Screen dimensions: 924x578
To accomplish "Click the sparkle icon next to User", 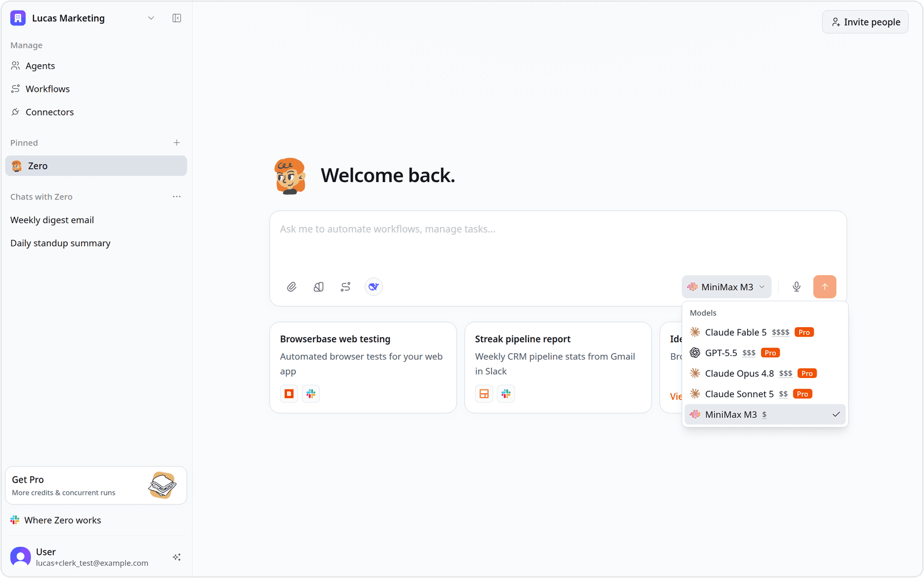I will point(177,557).
